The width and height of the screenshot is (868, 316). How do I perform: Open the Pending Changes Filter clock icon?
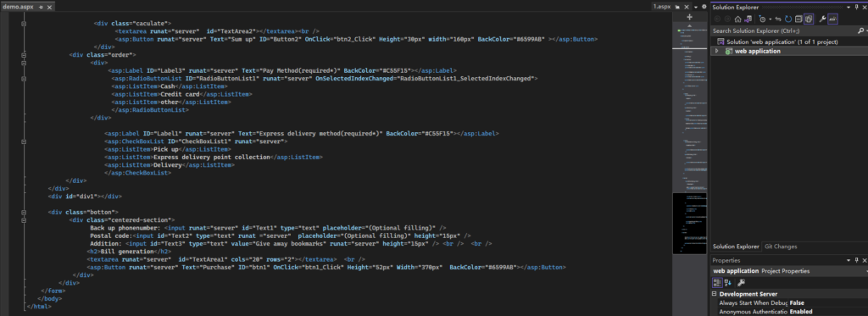(762, 19)
